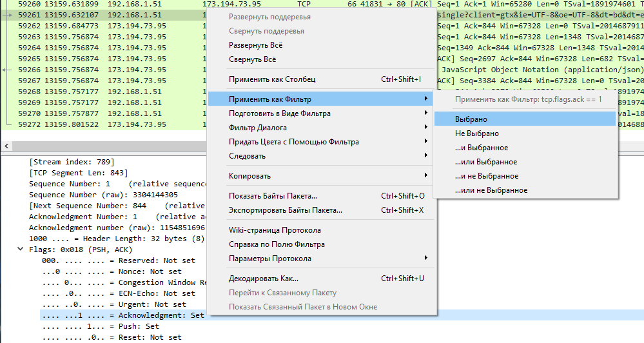This screenshot has width=644, height=343.
Task: Click 'Показать Байты Пакета...' entry
Action: [x=273, y=196]
